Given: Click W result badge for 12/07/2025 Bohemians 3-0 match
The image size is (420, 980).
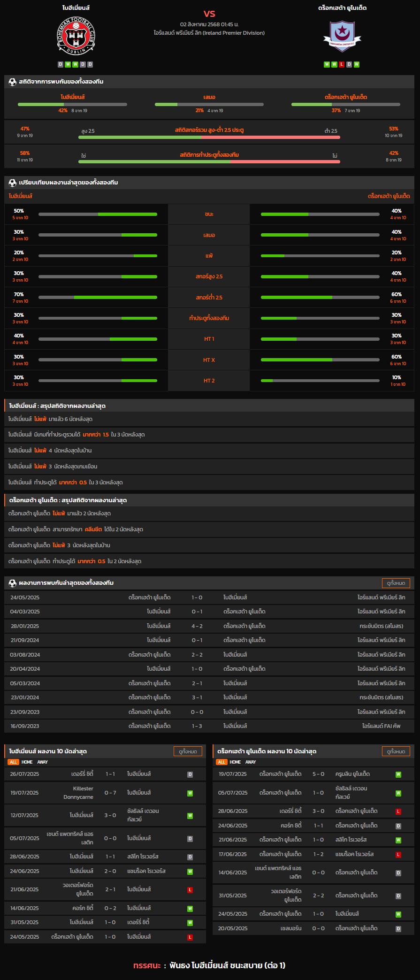Looking at the screenshot, I should (190, 816).
